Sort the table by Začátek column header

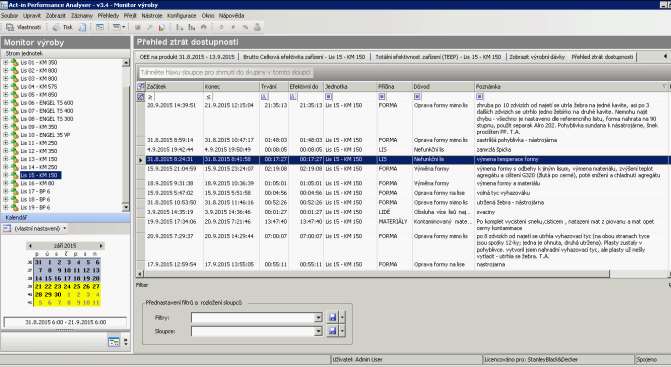point(174,86)
